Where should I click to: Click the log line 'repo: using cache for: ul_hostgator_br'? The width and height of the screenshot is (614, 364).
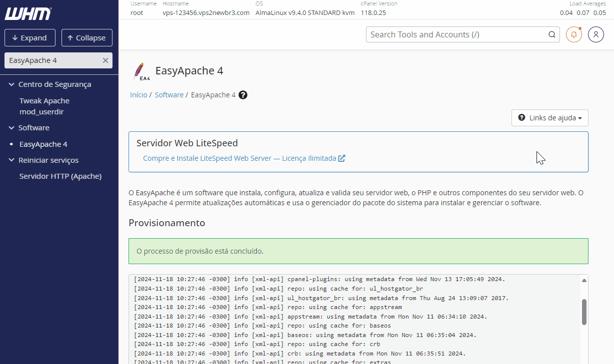278,289
